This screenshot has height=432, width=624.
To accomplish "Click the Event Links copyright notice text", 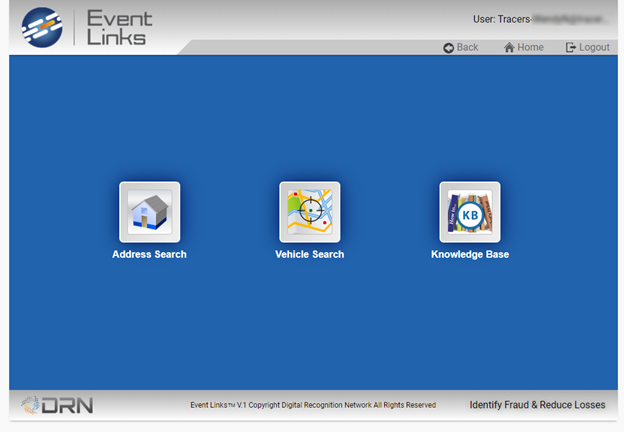I will click(313, 405).
